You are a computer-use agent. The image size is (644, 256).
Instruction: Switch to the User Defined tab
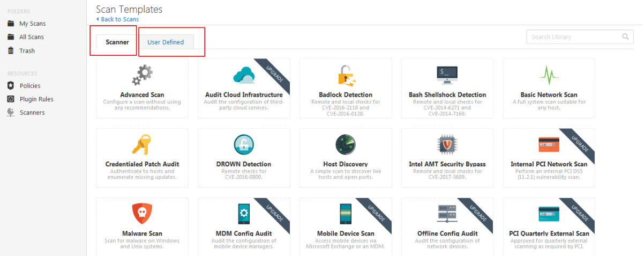click(166, 42)
